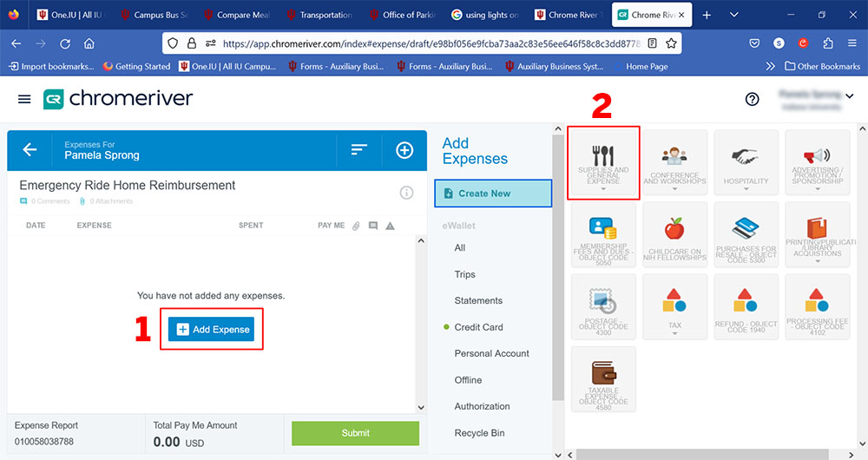Image resolution: width=868 pixels, height=460 pixels.
Task: Open the Firefox application menu
Action: coord(852,43)
